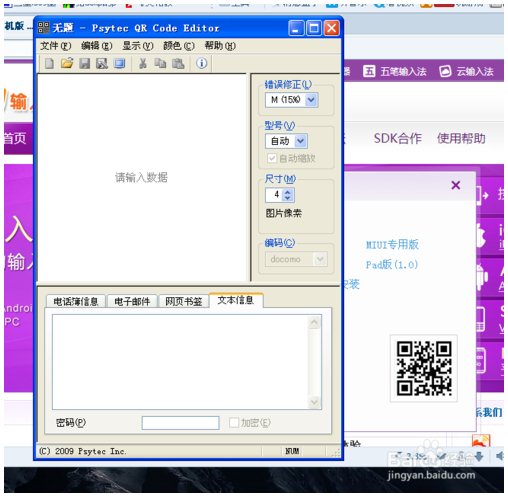The image size is (508, 499).
Task: Increase the 尺寸 size spinner value
Action: pyautogui.click(x=288, y=192)
